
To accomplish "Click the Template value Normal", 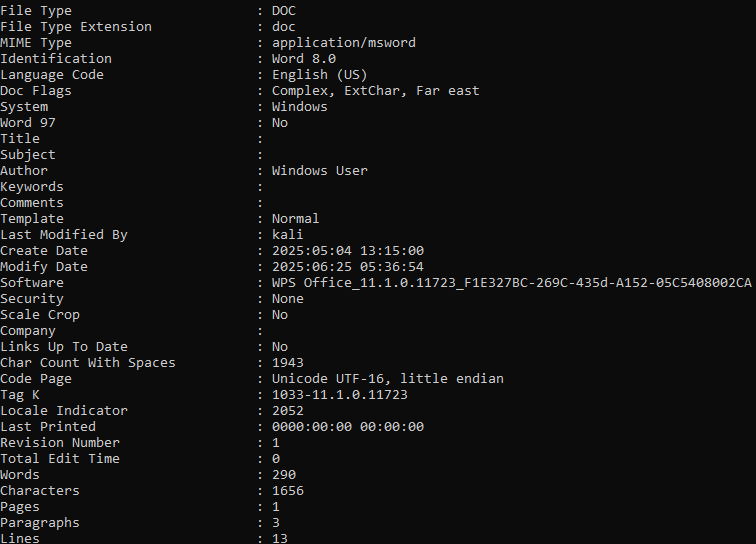I will click(x=295, y=218).
